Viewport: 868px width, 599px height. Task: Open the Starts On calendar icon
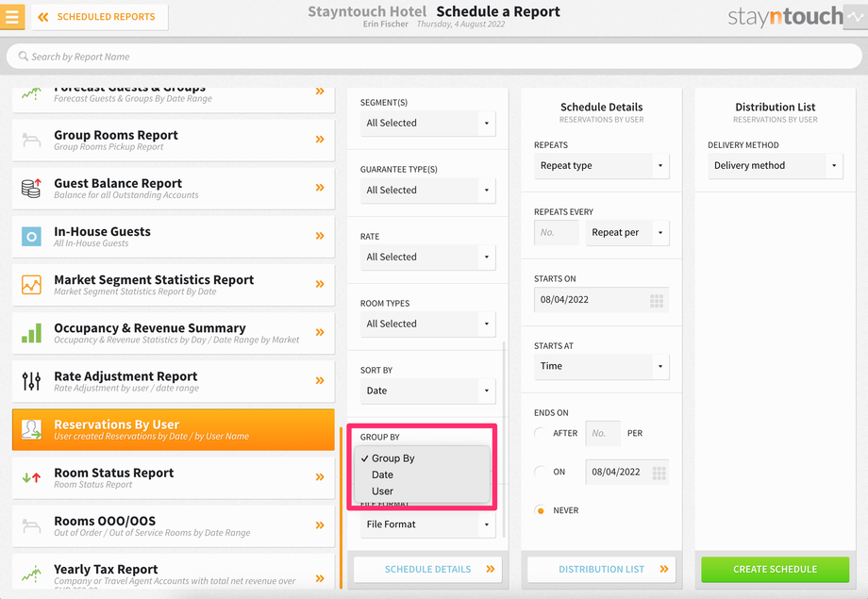[x=657, y=301]
